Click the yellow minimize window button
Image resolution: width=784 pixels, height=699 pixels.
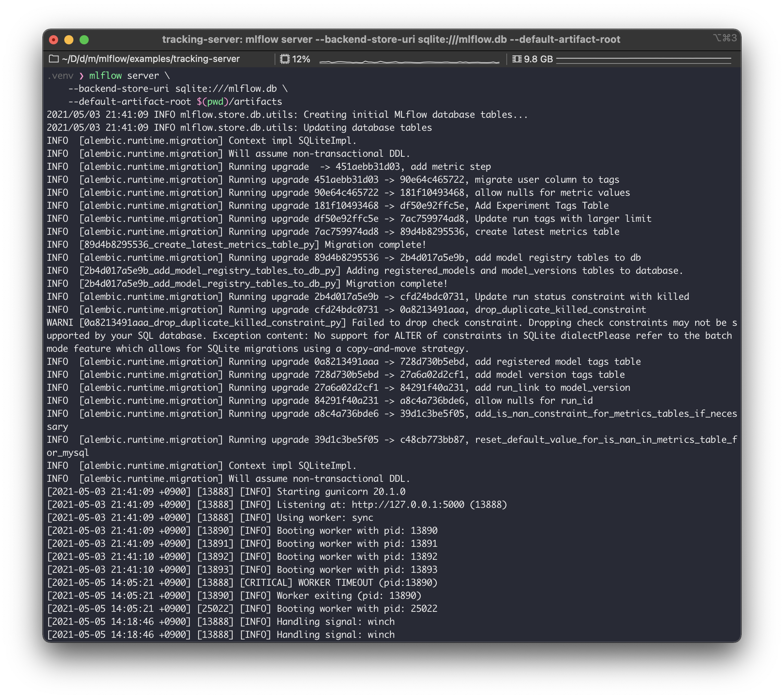point(69,39)
